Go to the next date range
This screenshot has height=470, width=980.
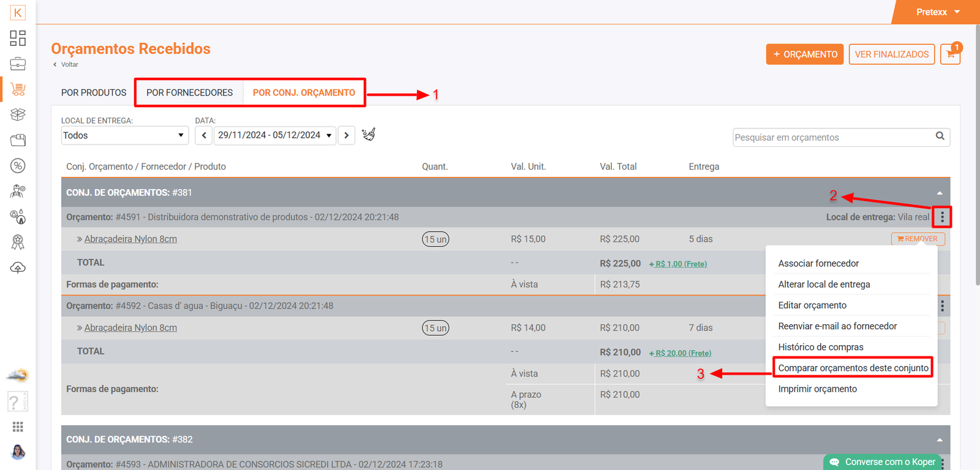point(347,135)
